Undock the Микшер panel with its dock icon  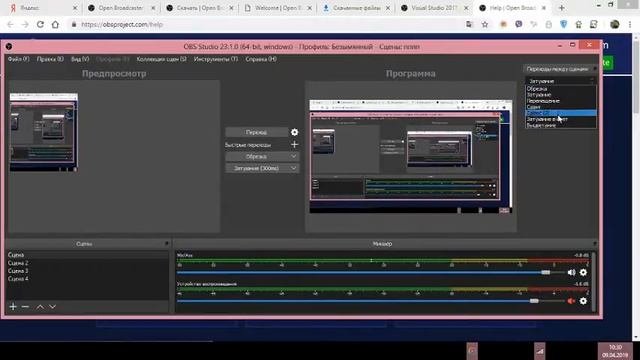[x=595, y=244]
